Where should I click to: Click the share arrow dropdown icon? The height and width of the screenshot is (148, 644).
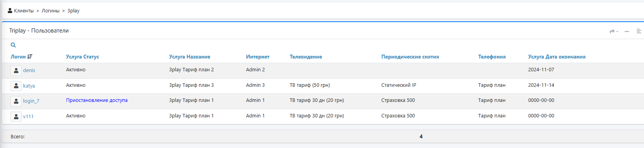pos(614,31)
